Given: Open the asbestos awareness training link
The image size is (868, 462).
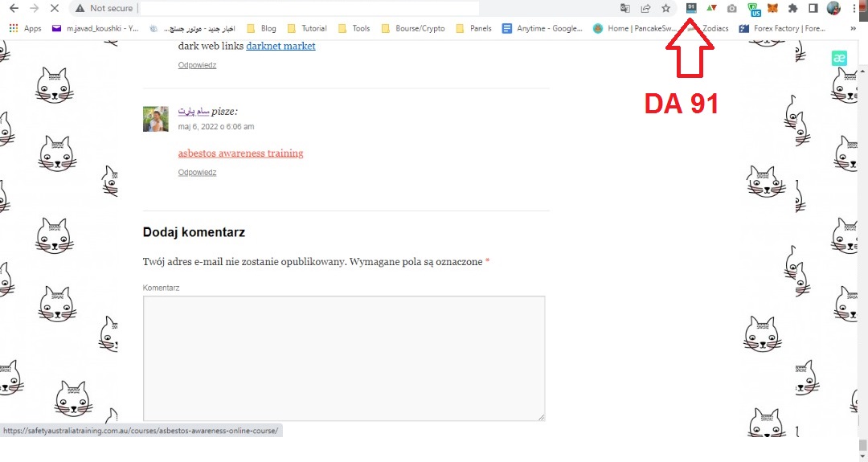Looking at the screenshot, I should 240,153.
